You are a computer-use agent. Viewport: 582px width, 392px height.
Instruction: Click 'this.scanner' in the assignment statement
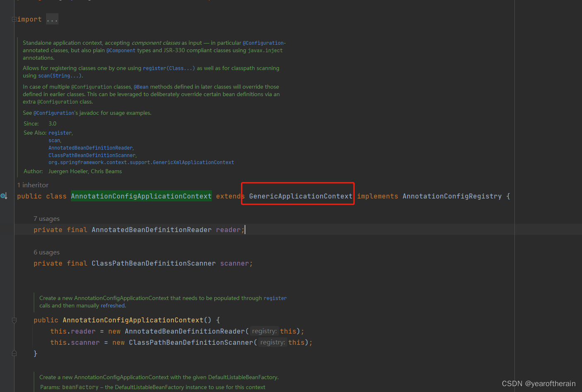(75, 343)
